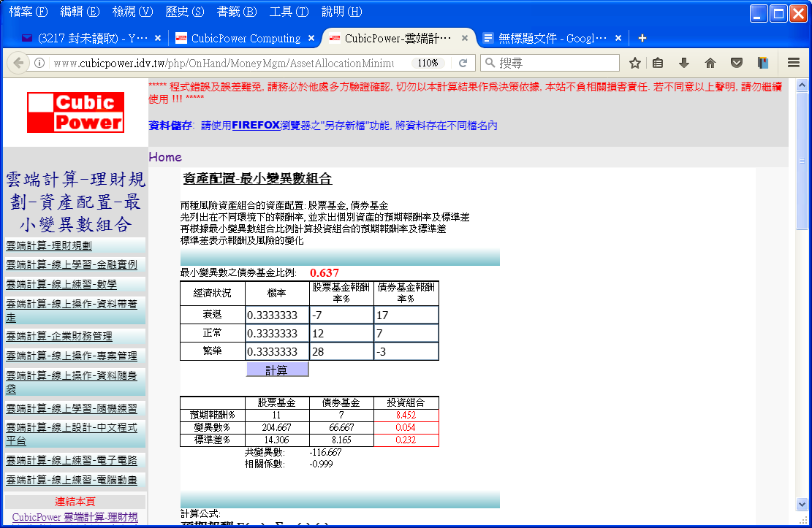Viewport: 812px width, 528px height.
Task: Close the Google document tab
Action: pos(618,38)
